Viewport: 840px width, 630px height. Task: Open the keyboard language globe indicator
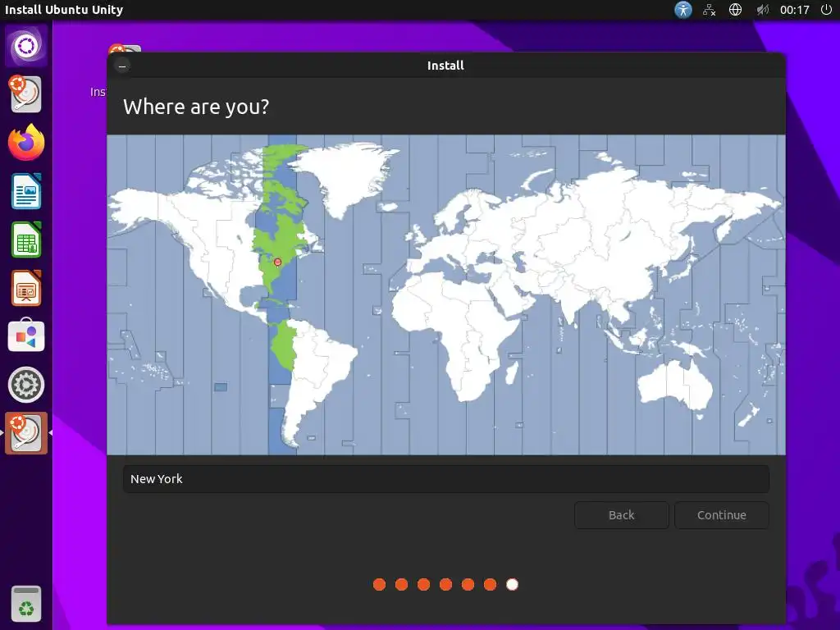pyautogui.click(x=736, y=10)
